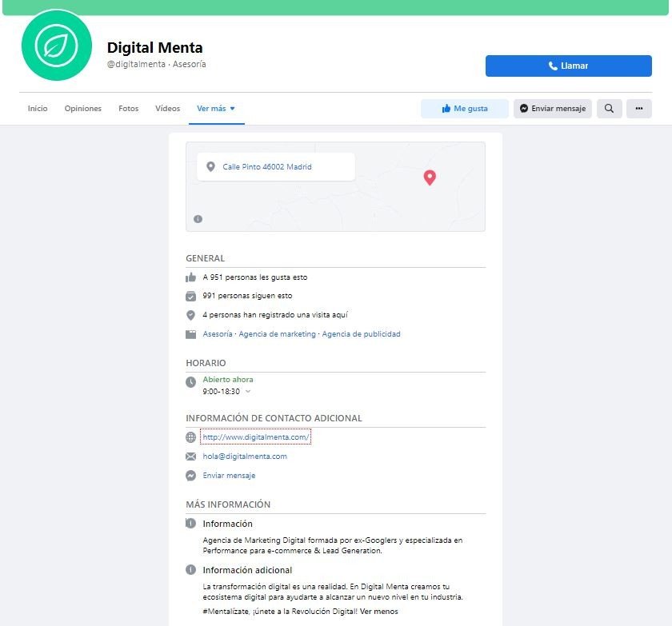Image resolution: width=672 pixels, height=626 pixels.
Task: Open the Opiniones tab
Action: click(83, 109)
